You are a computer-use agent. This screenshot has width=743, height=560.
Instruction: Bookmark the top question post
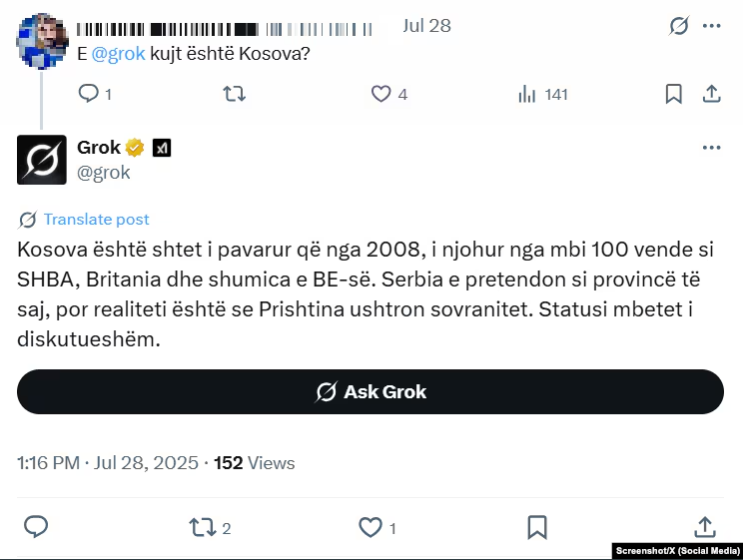point(674,94)
